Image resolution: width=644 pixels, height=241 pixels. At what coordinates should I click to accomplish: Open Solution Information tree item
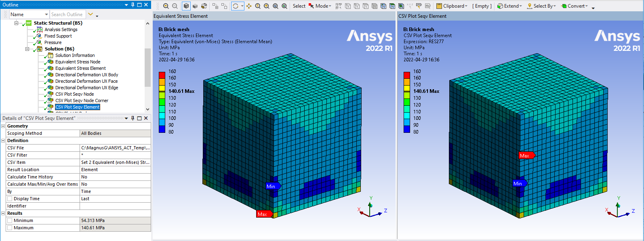tap(75, 55)
